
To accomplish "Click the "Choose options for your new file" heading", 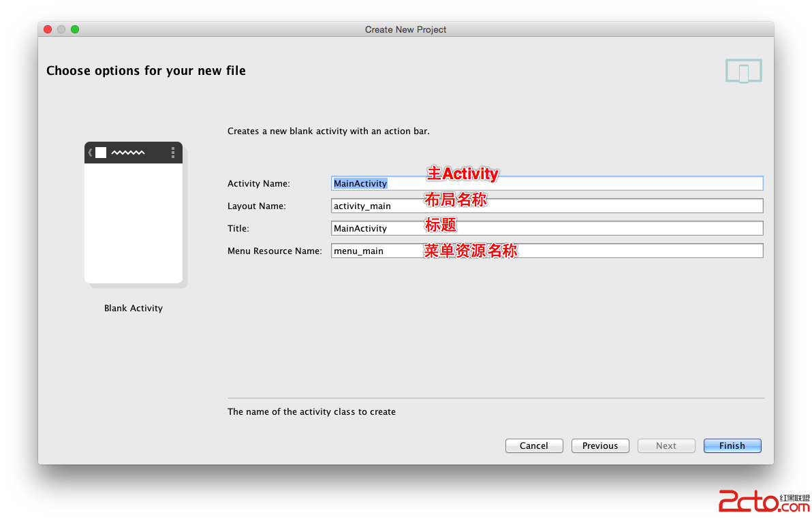I will coord(146,70).
